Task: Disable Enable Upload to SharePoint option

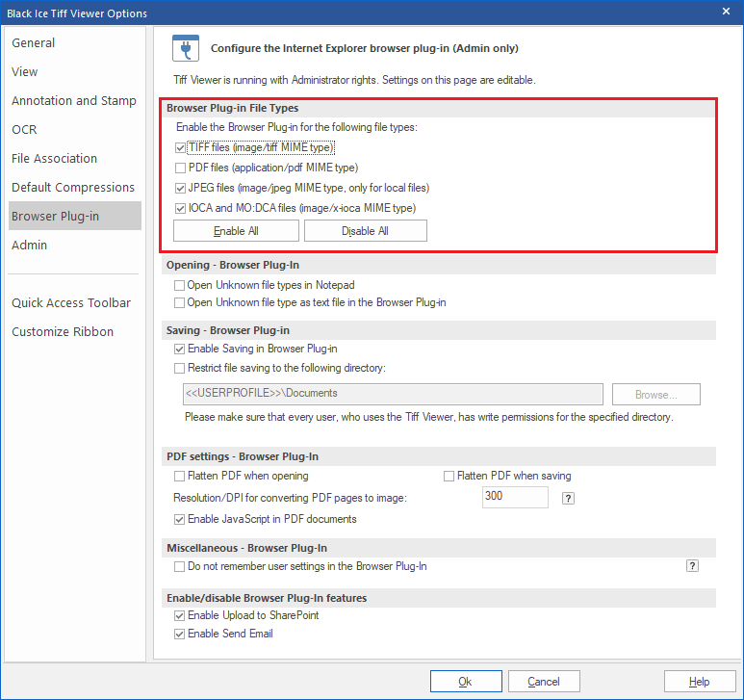Action: (180, 615)
